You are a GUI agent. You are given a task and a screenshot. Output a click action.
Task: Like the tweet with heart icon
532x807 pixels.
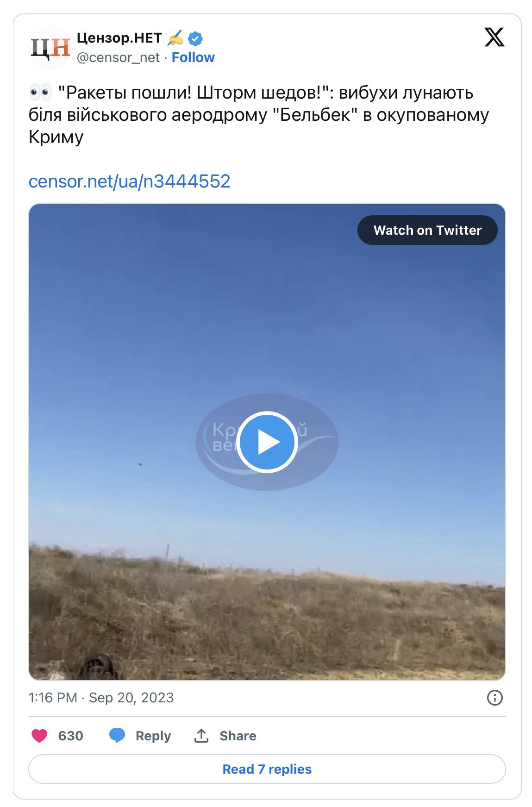click(39, 735)
